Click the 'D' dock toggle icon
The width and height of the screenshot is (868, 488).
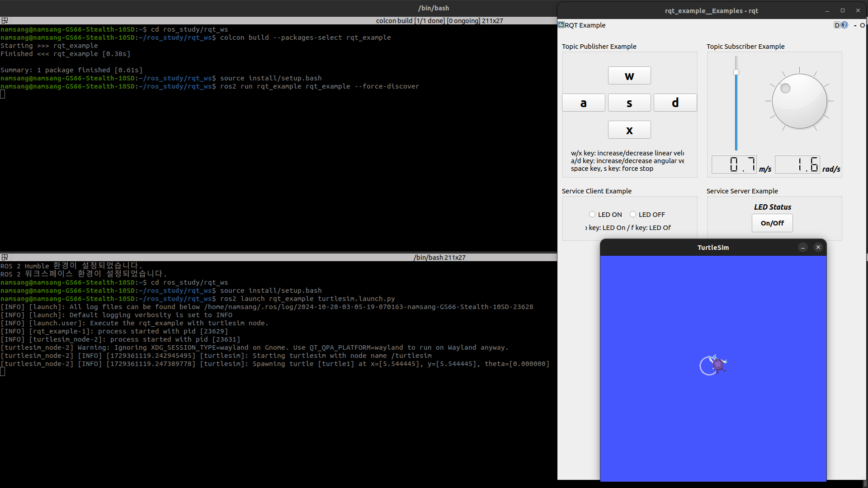coord(837,25)
